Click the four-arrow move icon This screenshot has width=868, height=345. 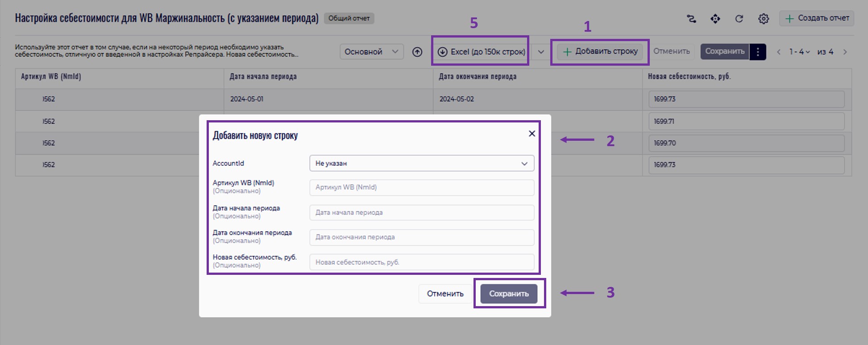click(x=715, y=19)
